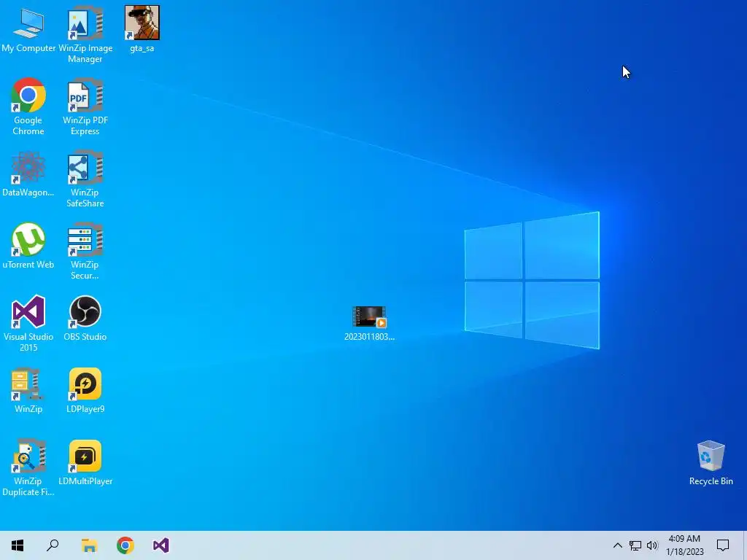The width and height of the screenshot is (747, 560).
Task: Click the DataWagon desktop shortcut
Action: 28,174
